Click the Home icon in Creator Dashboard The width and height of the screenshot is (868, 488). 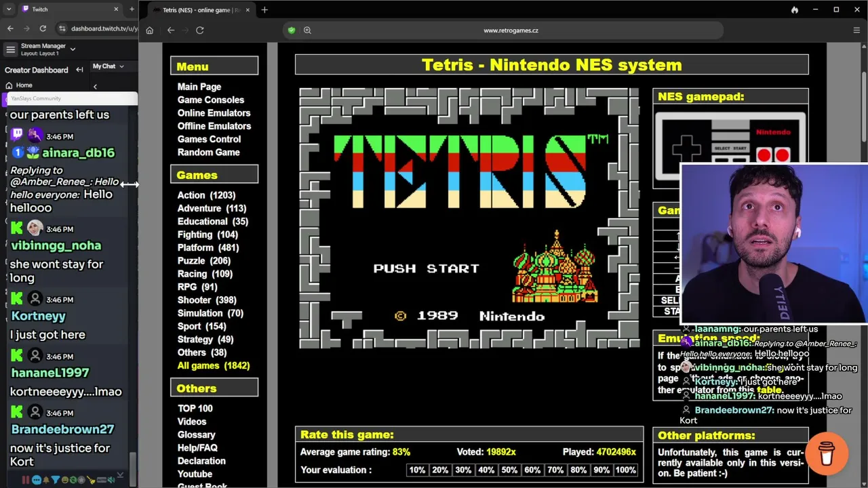coord(9,85)
